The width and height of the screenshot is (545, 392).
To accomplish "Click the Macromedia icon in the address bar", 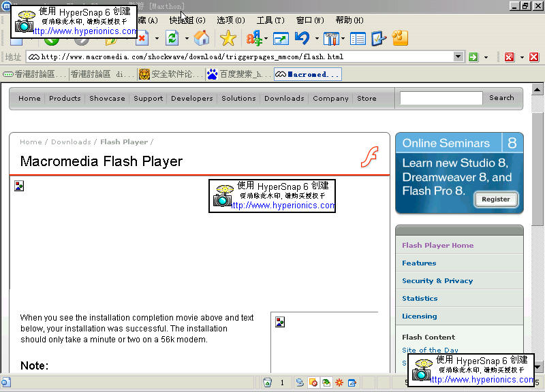I will 33,57.
